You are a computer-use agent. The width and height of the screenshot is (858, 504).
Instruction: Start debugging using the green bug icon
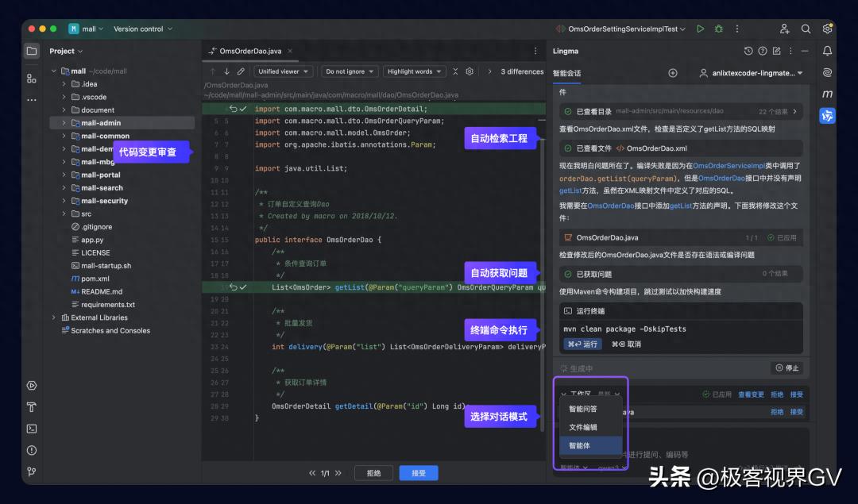[717, 29]
